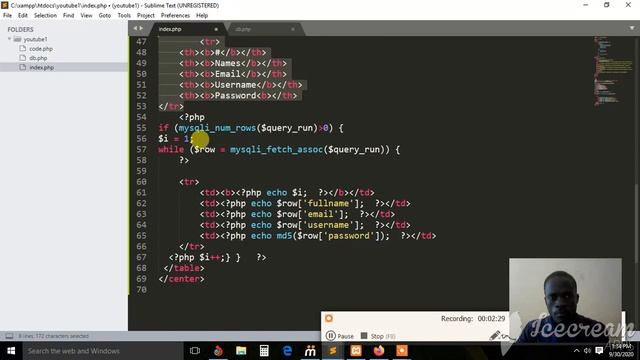Open XAMPP from the taskbar

point(356,351)
